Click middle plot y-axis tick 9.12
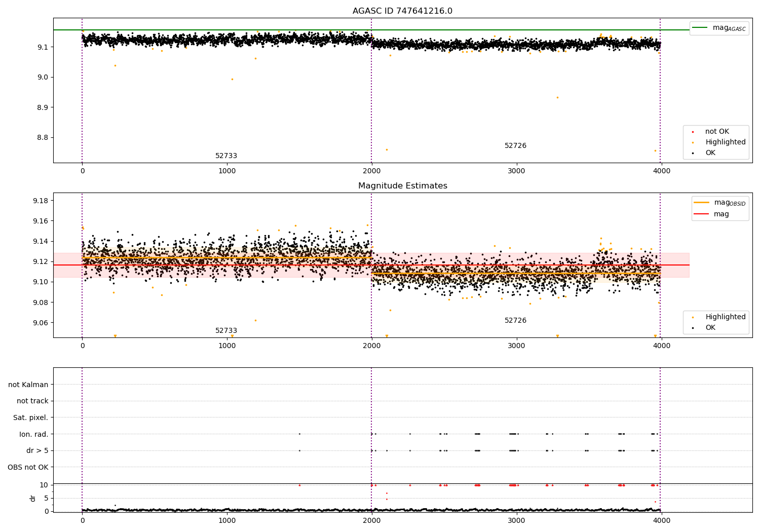Viewport: 760px width, 532px height. tap(41, 261)
